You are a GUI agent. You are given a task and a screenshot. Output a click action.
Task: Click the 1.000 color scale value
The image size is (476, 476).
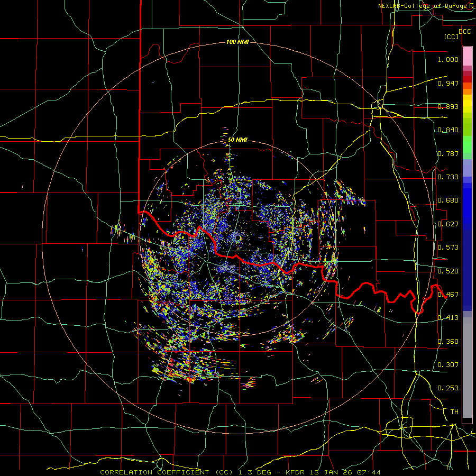click(x=448, y=59)
